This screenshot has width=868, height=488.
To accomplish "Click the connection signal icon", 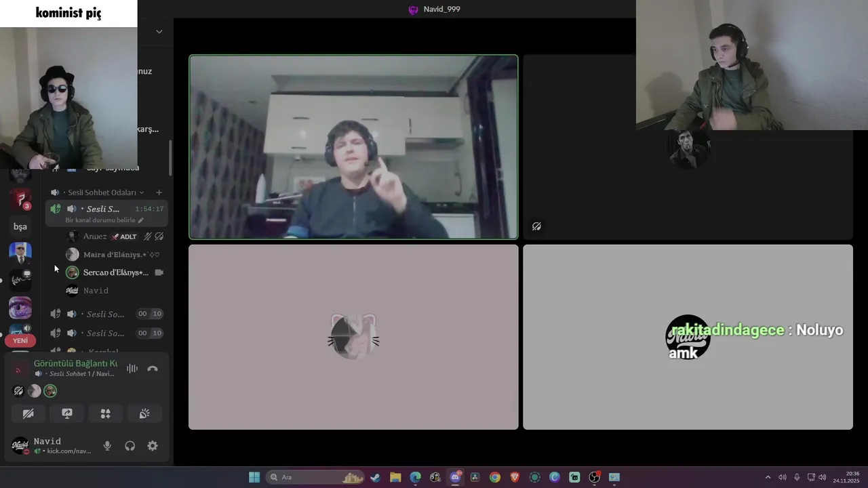I will (x=18, y=369).
